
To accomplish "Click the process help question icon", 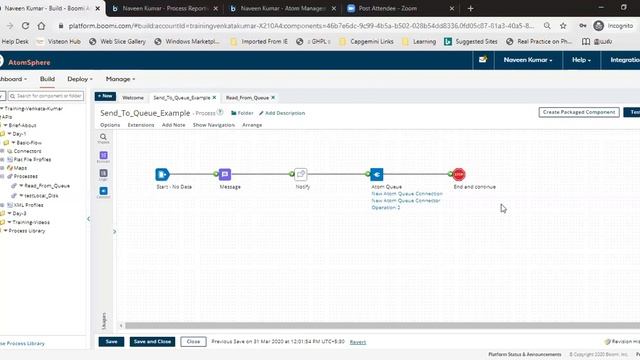I will (x=220, y=113).
